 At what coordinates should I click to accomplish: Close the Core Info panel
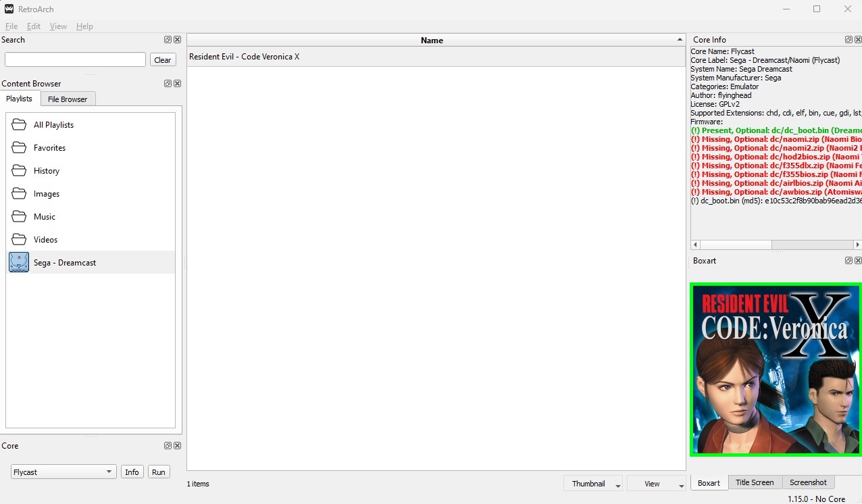click(x=858, y=40)
